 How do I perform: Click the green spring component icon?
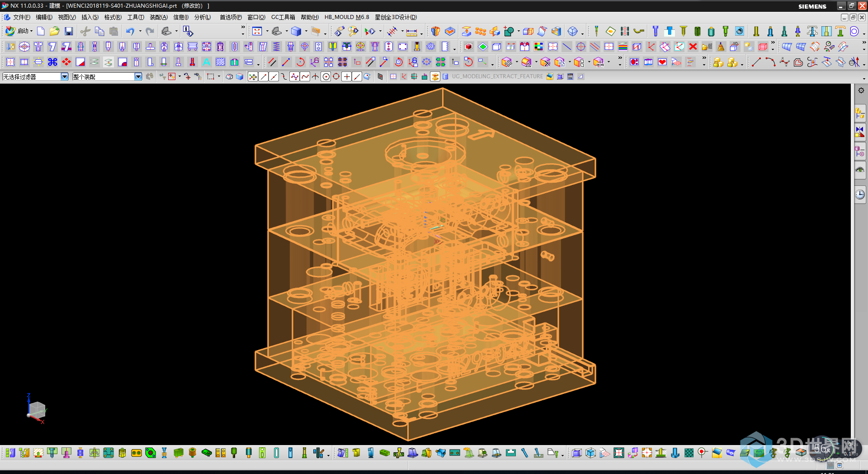pyautogui.click(x=698, y=31)
